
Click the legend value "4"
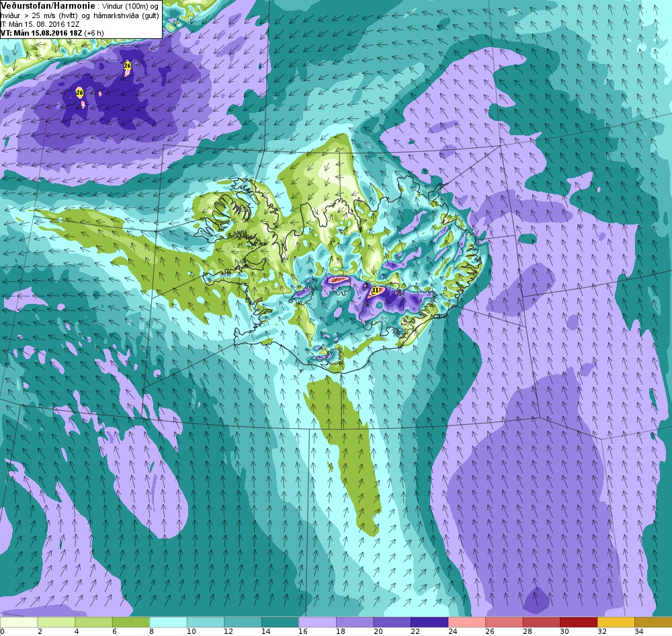coord(77,631)
